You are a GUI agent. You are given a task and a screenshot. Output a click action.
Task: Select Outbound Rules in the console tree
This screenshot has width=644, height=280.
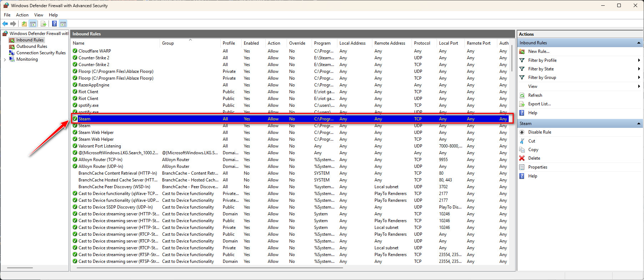point(32,46)
